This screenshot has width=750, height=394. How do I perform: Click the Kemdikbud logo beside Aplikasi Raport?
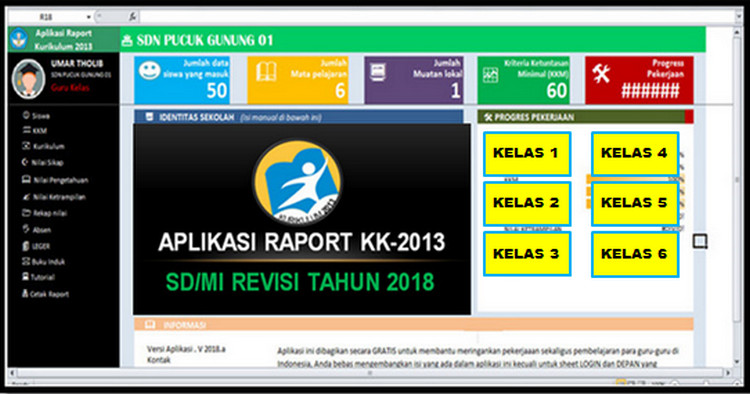(x=19, y=39)
